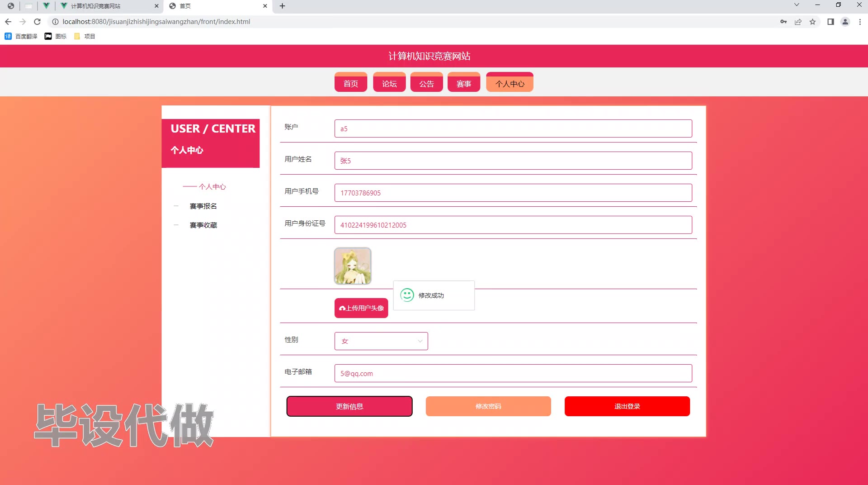Screen dimensions: 868x485
Task: Bookmark this page with the star icon
Action: tap(812, 22)
